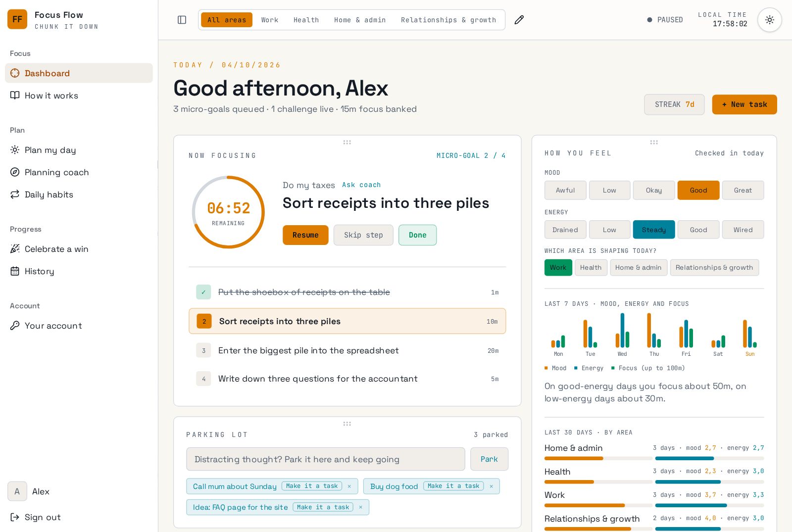The height and width of the screenshot is (532, 792).
Task: Set energy to Drained
Action: 565,230
